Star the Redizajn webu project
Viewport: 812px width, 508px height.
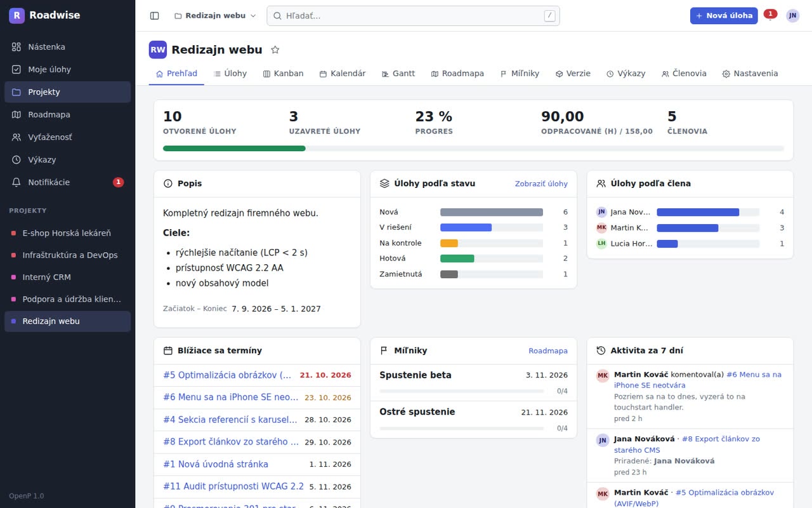275,50
